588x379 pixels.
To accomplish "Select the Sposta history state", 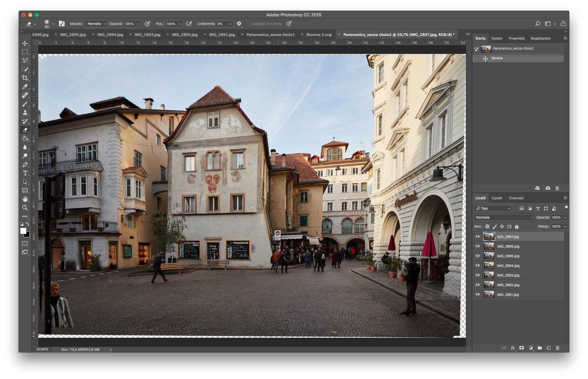I will click(x=518, y=58).
